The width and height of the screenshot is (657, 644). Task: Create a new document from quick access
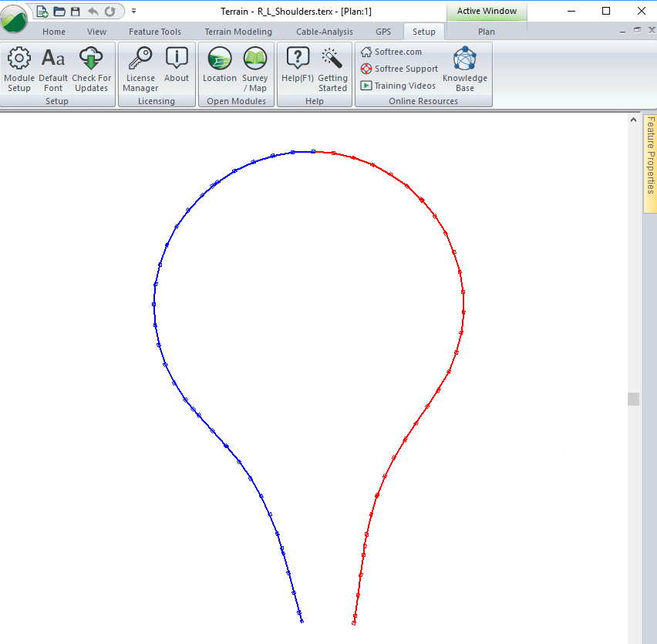pyautogui.click(x=42, y=12)
